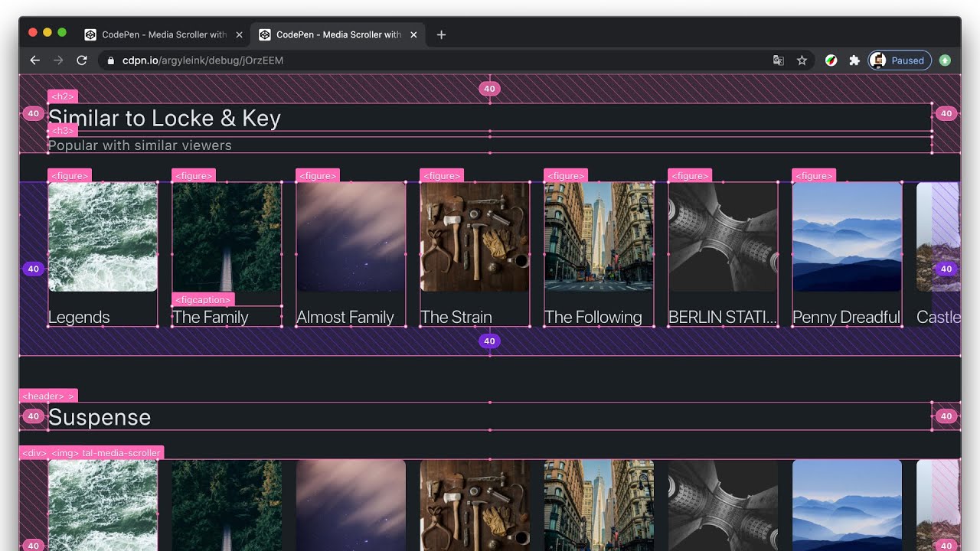Select the Legends ocean waves thumbnail
The width and height of the screenshot is (980, 551).
(x=103, y=236)
